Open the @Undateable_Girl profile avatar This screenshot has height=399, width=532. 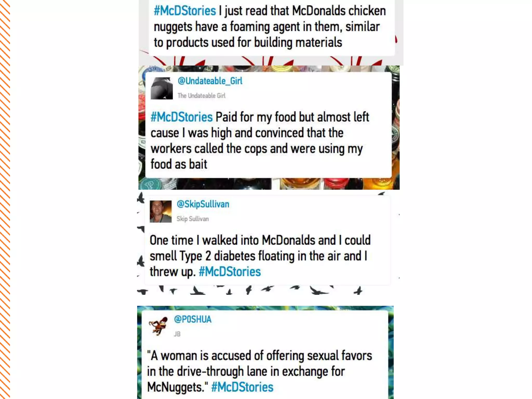(x=162, y=88)
